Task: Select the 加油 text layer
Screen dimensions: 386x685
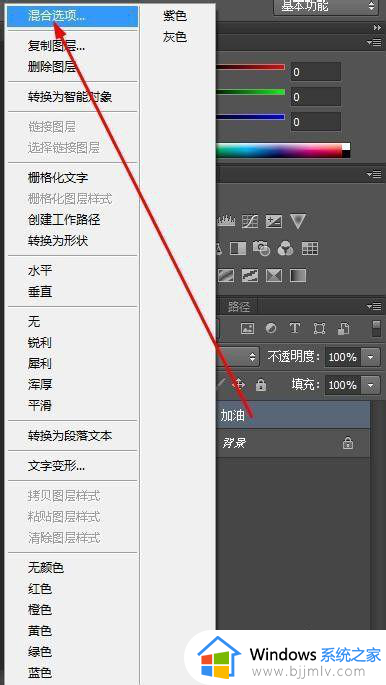Action: [x=293, y=415]
